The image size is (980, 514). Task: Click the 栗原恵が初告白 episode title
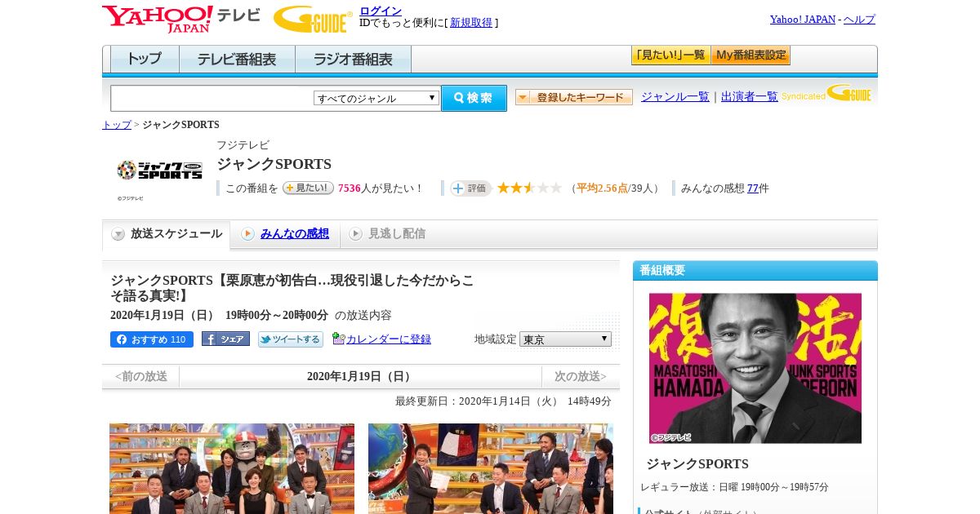click(292, 288)
